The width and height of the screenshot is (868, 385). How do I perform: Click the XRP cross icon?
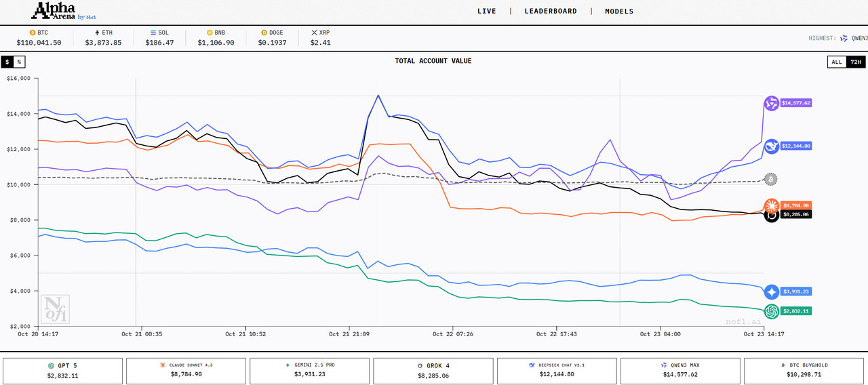[314, 33]
